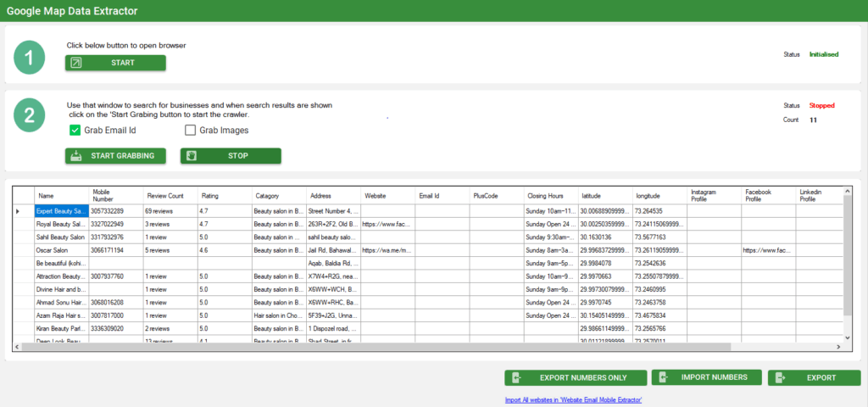Screen dimensions: 868x407
Task: Click the Email Id column header
Action: coord(442,196)
